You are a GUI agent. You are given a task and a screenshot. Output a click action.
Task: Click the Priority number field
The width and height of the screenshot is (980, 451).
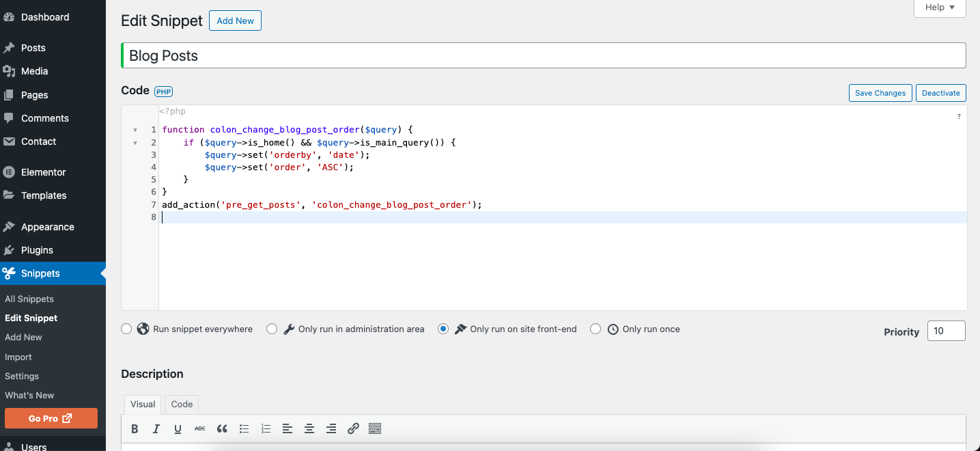point(947,331)
